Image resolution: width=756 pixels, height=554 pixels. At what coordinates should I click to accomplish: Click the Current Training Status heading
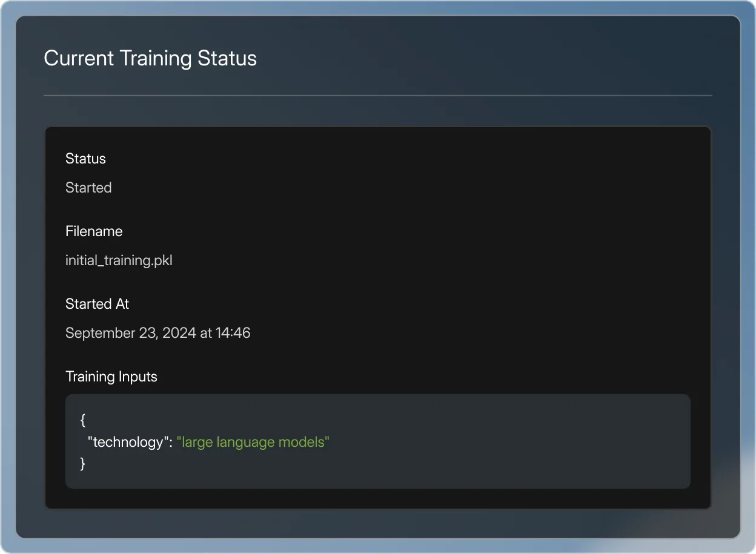[x=150, y=58]
